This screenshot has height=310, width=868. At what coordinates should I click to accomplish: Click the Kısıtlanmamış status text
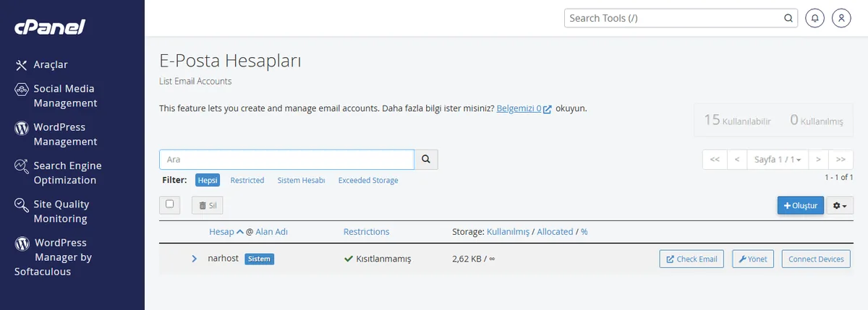click(383, 259)
